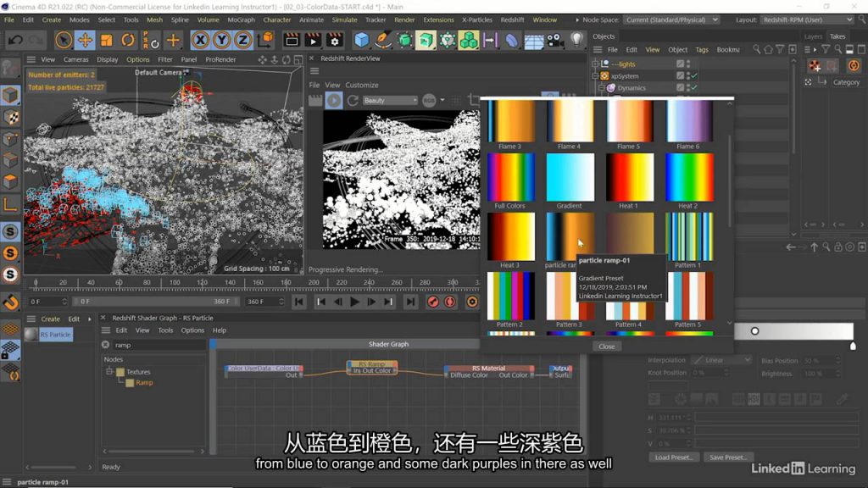
Task: Expand the xpSystem object
Action: [596, 76]
